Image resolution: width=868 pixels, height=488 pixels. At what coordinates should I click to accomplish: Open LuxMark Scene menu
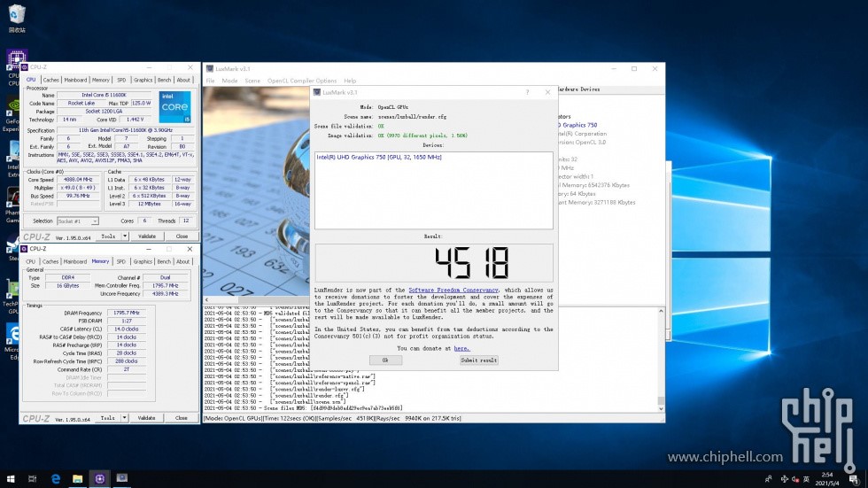pyautogui.click(x=252, y=81)
